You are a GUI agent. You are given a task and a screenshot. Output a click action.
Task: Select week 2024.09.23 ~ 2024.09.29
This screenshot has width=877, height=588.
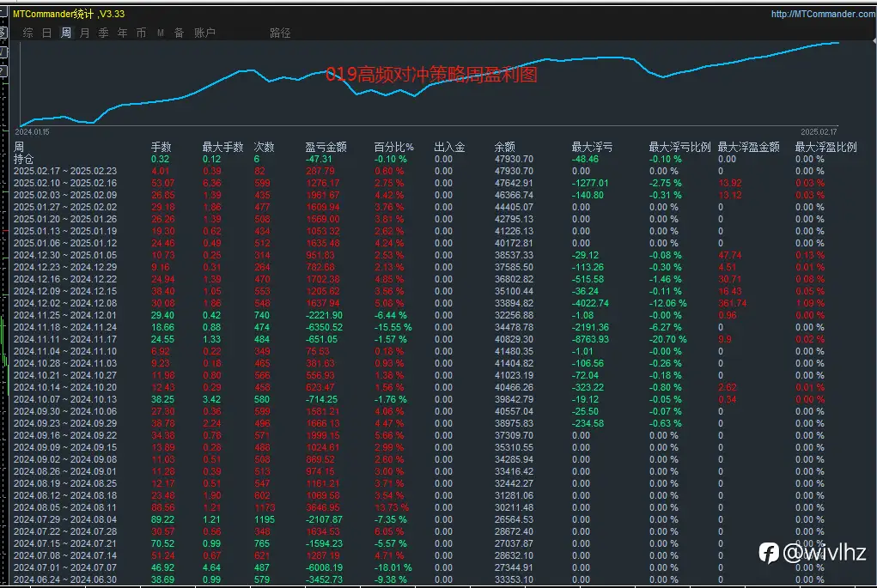[65, 424]
